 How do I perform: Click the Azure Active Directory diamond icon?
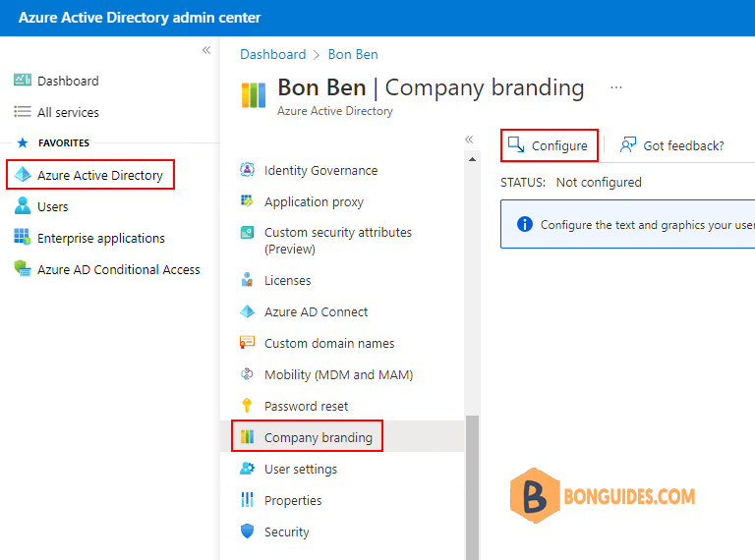click(23, 174)
